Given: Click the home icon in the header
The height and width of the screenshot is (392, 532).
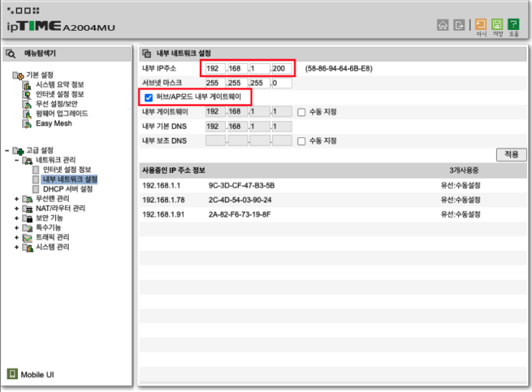Looking at the screenshot, I should 442,25.
